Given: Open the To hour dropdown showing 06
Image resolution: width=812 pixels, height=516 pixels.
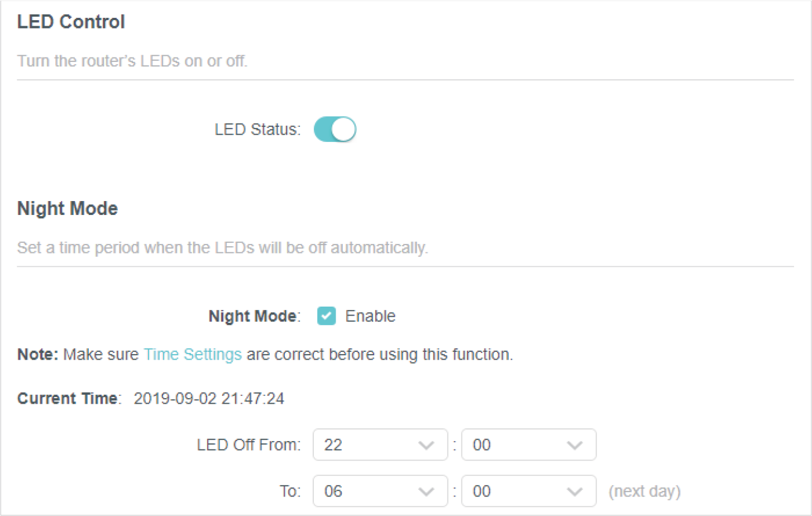Looking at the screenshot, I should pos(380,491).
